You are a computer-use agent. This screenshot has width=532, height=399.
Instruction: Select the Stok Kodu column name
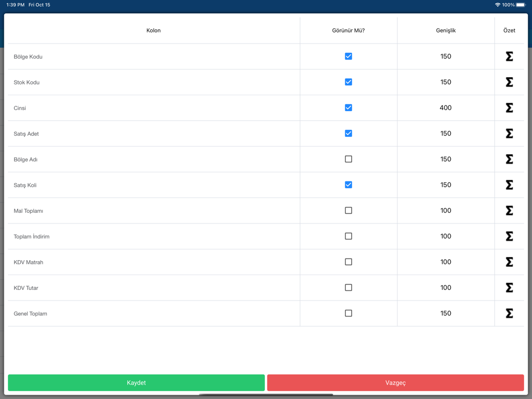[x=27, y=82]
